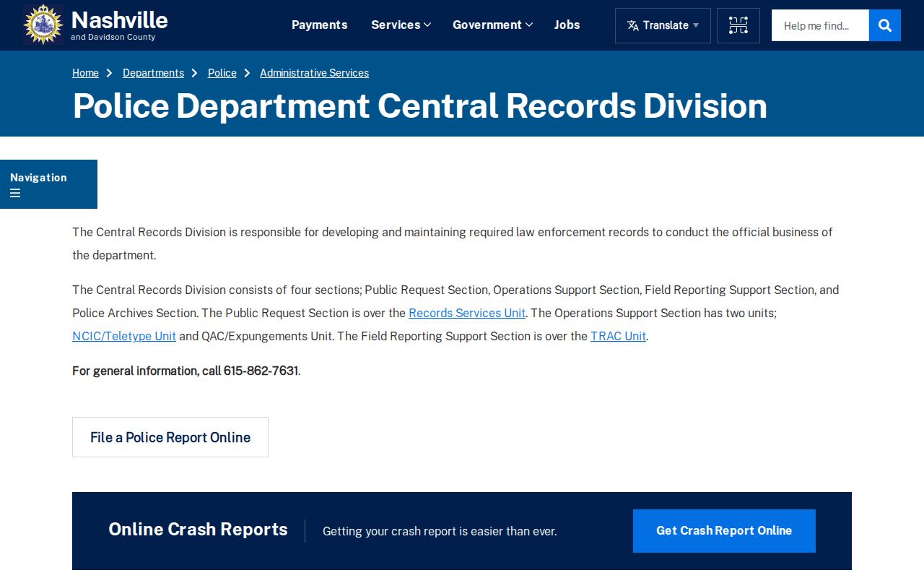Expand the Government dropdown menu
The image size is (924, 578).
492,25
